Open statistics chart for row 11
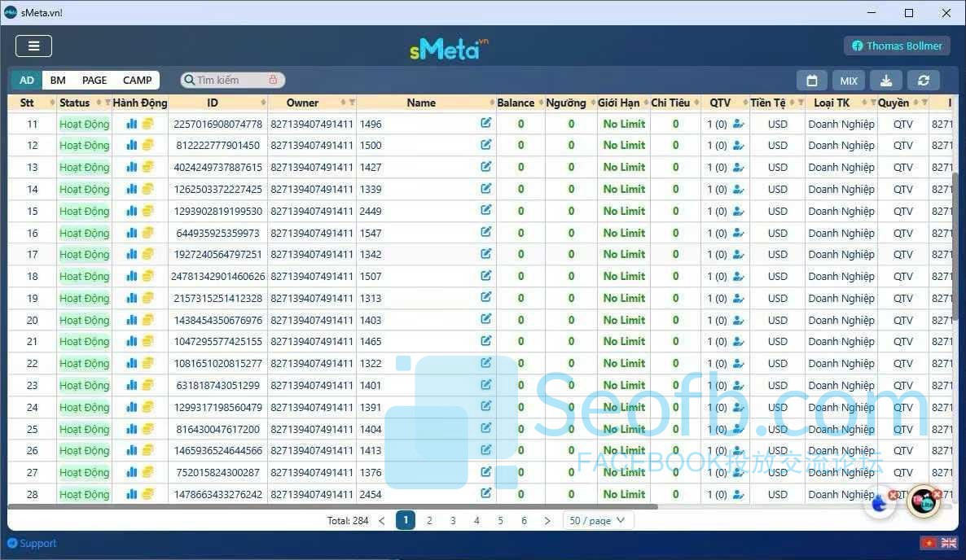The width and height of the screenshot is (966, 560). tap(132, 124)
